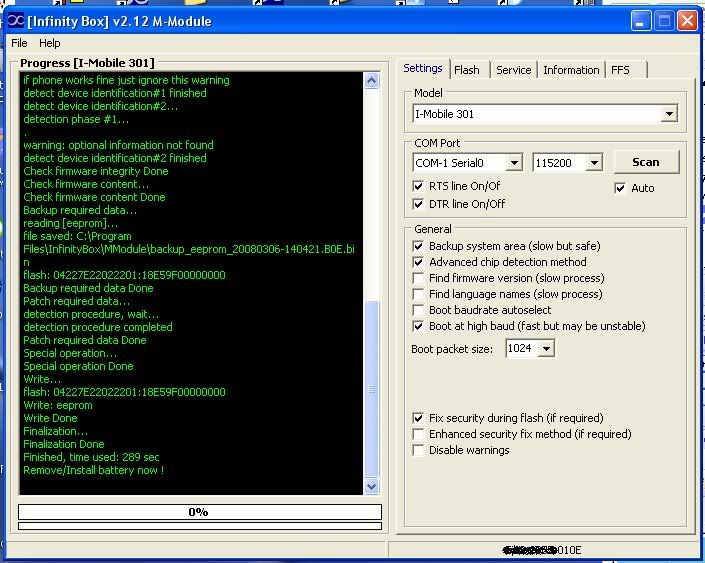Switch to the Flash tab
The width and height of the screenshot is (705, 563).
click(467, 70)
